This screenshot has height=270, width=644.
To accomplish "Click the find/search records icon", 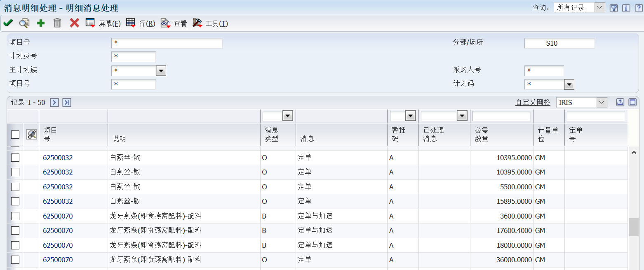I will (24, 23).
